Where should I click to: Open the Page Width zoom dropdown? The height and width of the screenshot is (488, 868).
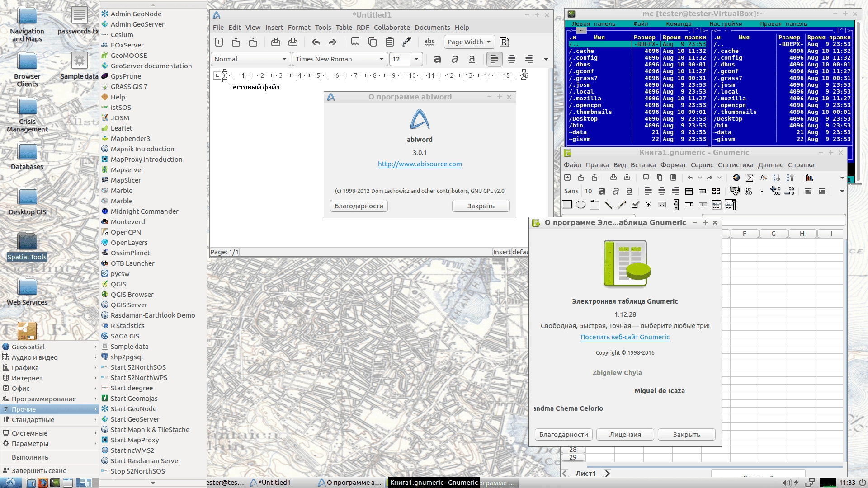click(469, 42)
